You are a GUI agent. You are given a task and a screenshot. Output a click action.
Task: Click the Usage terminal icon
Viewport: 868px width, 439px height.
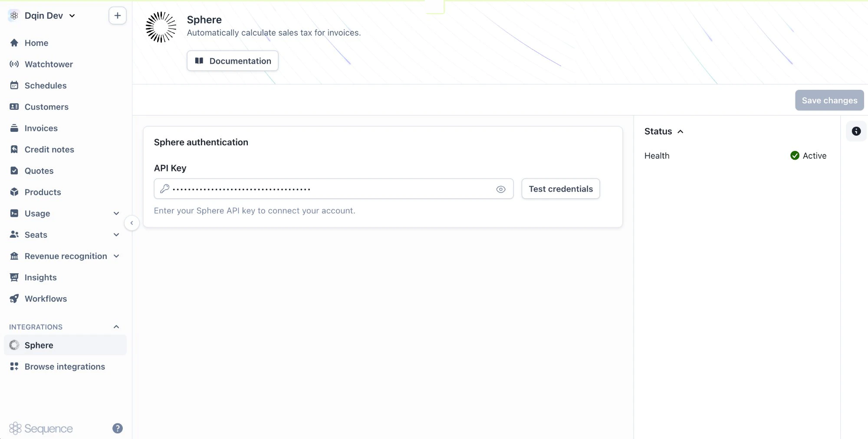point(14,213)
